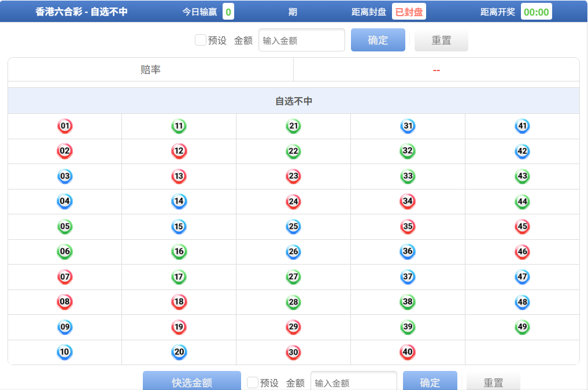Open the 快选金额 quick amount button
The width and height of the screenshot is (588, 390).
(x=192, y=382)
